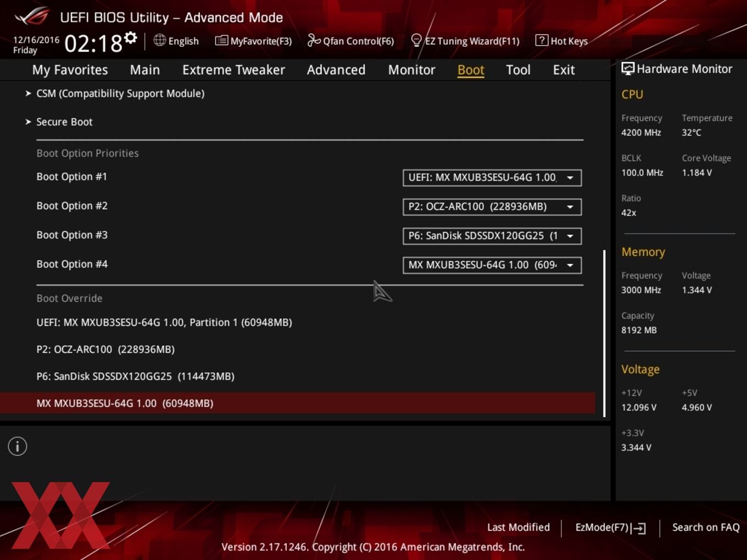This screenshot has width=747, height=560.
Task: Click Core Voltage 1.184 V value
Action: (x=696, y=172)
